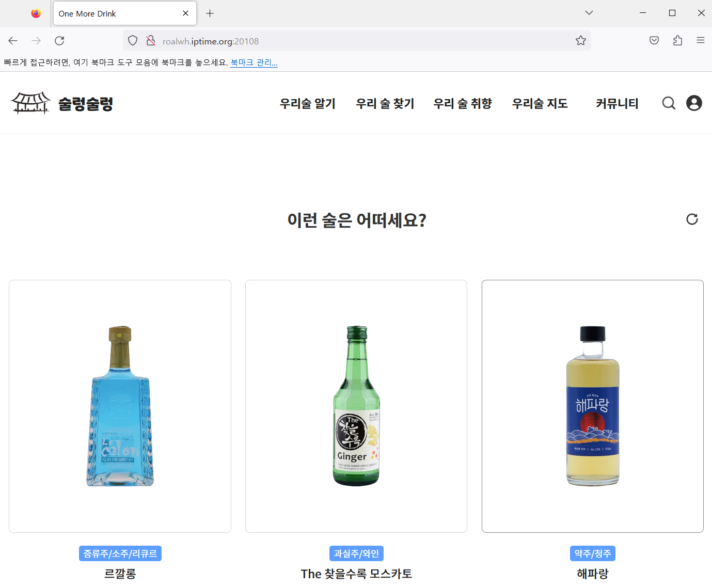Click the Firefox view icon
The image size is (712, 588).
(36, 13)
